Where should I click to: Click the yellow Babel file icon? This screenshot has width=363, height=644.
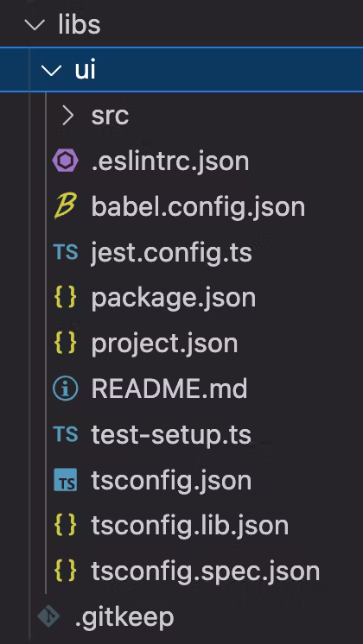click(x=65, y=206)
